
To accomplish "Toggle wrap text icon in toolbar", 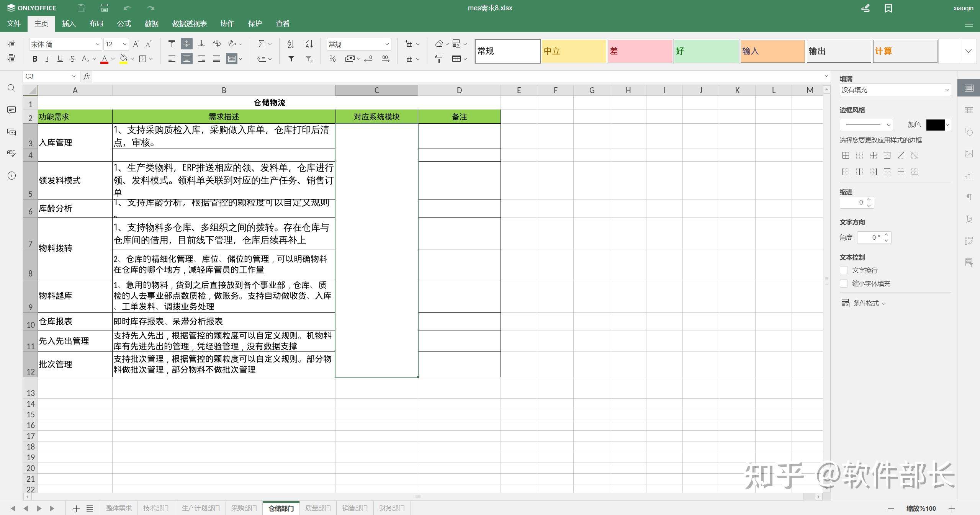I will coord(217,44).
